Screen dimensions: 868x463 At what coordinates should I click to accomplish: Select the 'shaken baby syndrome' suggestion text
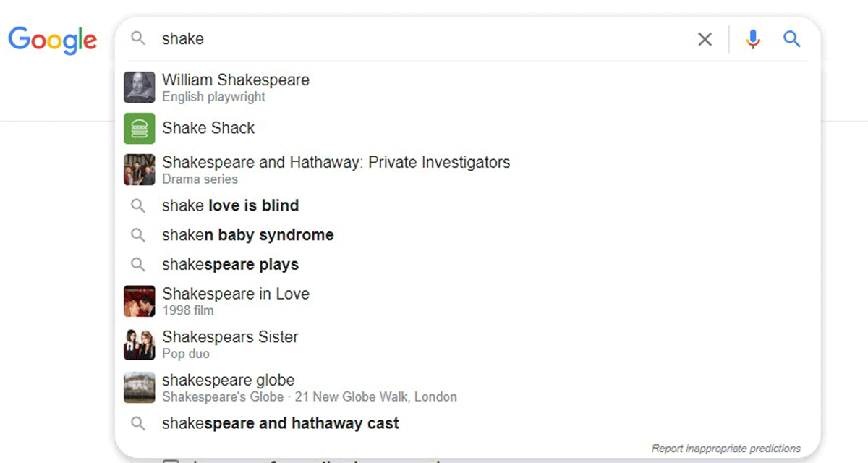[247, 235]
